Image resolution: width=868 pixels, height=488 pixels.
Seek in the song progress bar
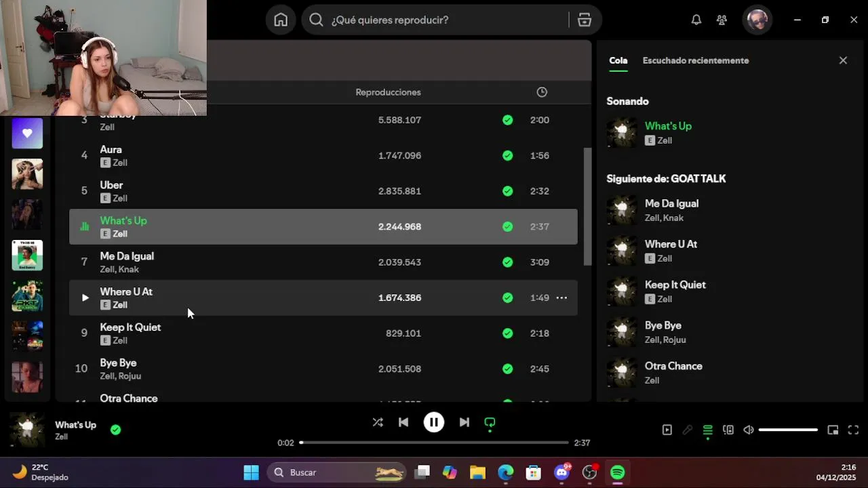point(434,443)
